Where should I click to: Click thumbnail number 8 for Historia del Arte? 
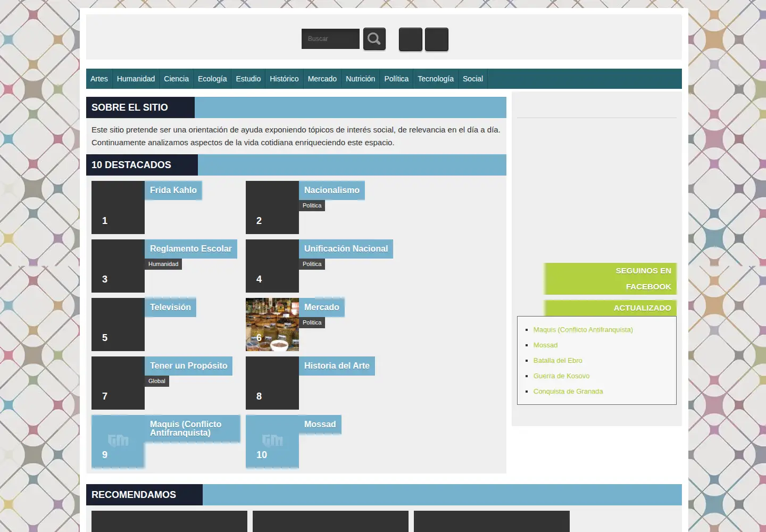pyautogui.click(x=272, y=383)
